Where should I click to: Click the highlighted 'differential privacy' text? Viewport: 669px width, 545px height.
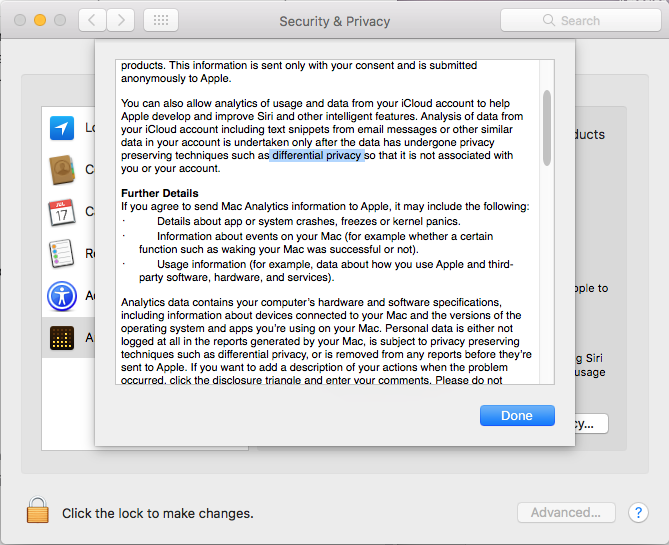point(317,155)
